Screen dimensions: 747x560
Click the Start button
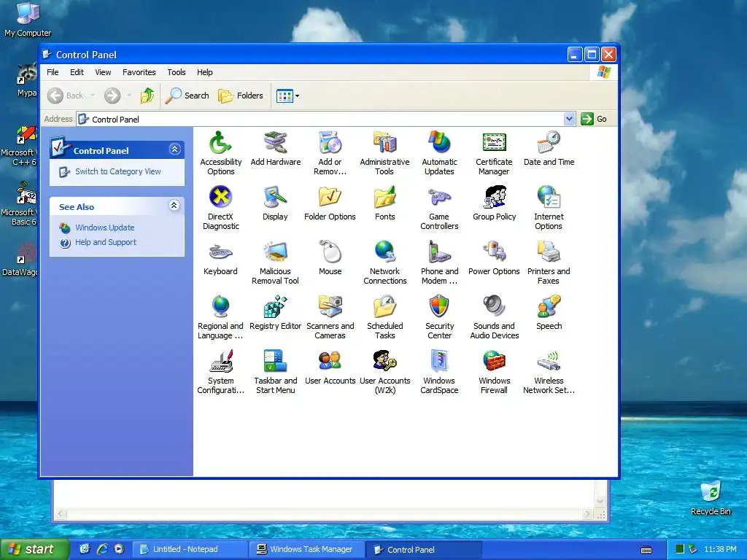[x=34, y=550]
